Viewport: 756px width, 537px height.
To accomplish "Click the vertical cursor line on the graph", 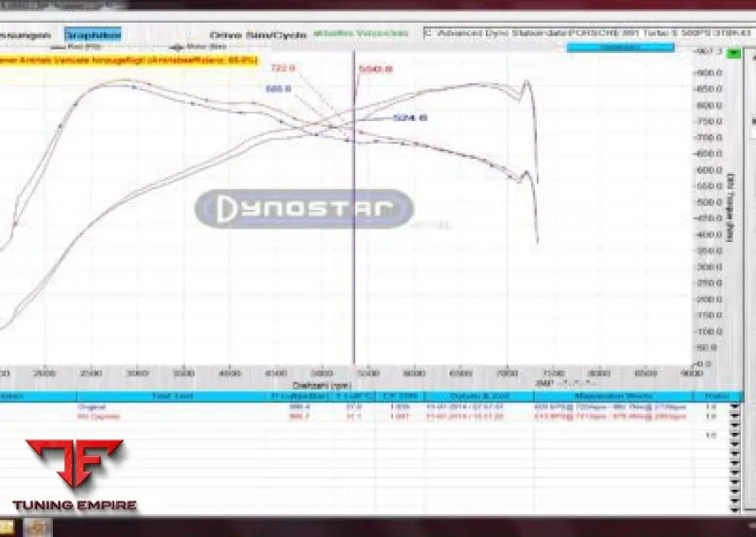I will pos(354,252).
